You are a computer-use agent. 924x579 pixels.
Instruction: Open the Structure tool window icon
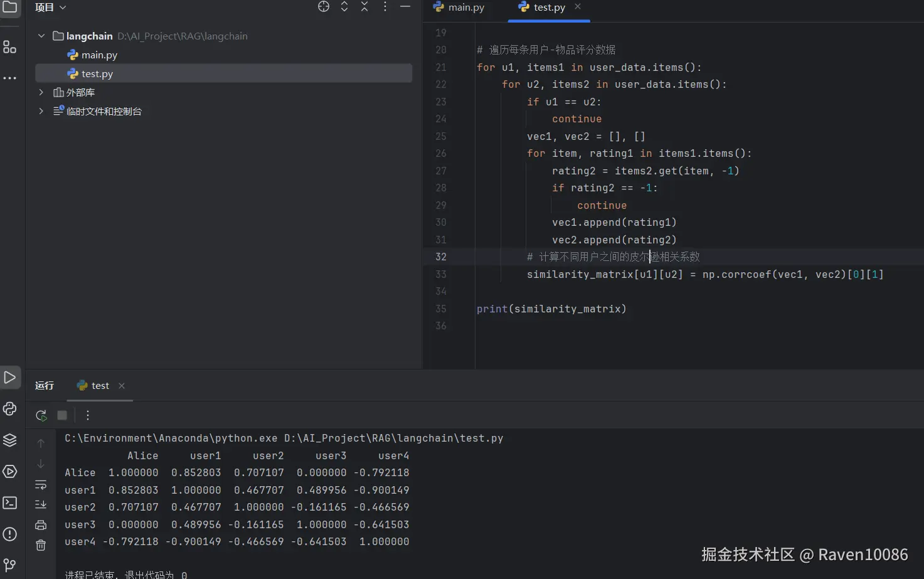click(x=10, y=47)
